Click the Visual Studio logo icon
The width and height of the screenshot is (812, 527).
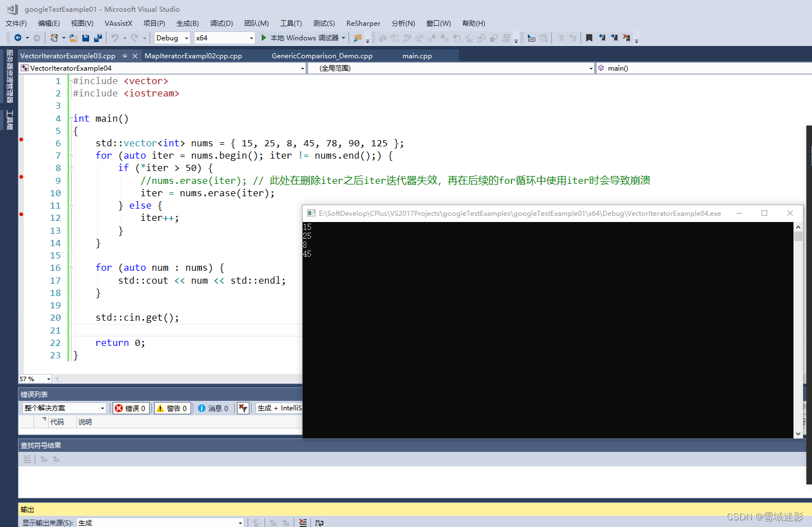coord(12,9)
